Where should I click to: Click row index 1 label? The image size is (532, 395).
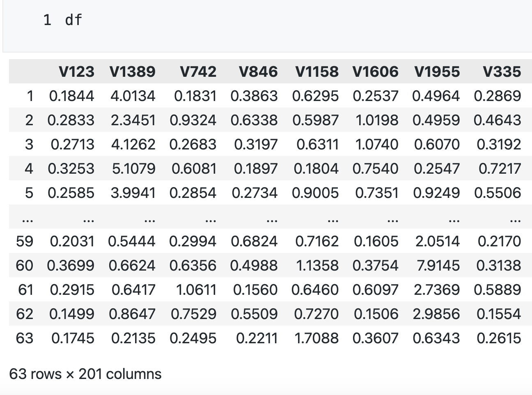coord(30,96)
